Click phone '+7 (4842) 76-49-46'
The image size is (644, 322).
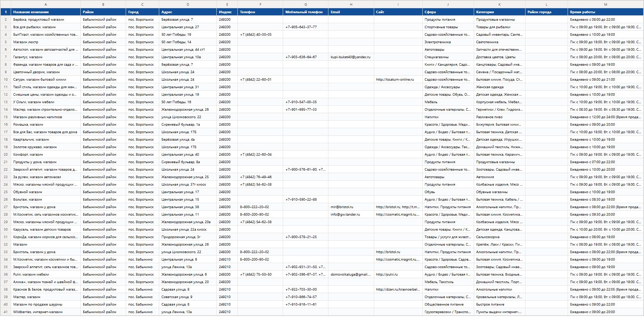pyautogui.click(x=260, y=177)
